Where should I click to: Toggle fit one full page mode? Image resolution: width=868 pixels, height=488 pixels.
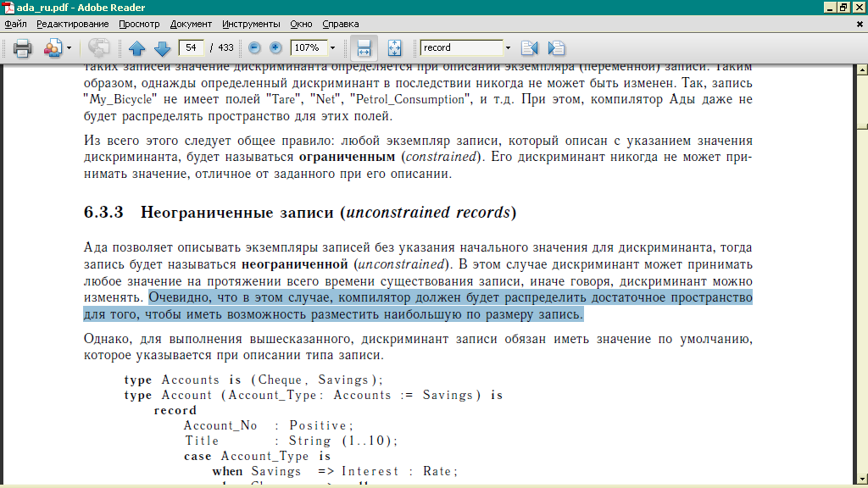[x=394, y=48]
